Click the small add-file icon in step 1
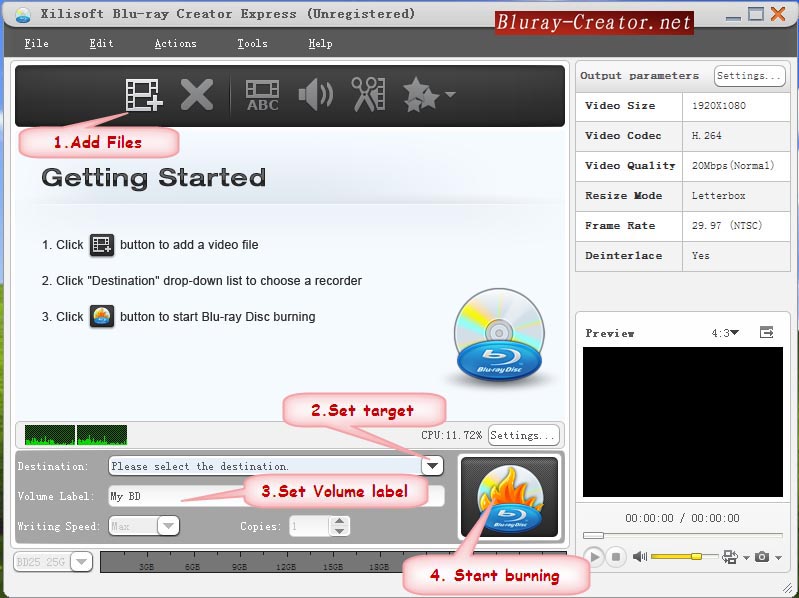The image size is (799, 598). (102, 245)
